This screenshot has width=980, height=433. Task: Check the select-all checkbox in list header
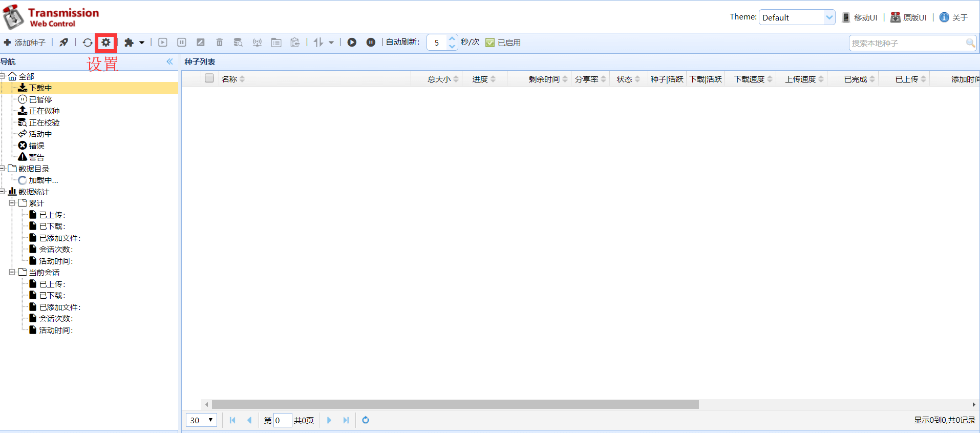[209, 78]
